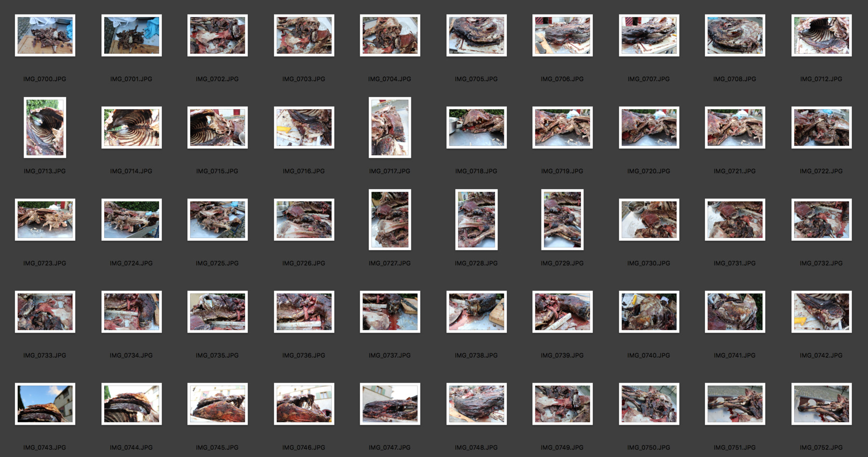
Task: Click the file name IMG_0740.JPG
Action: click(649, 355)
